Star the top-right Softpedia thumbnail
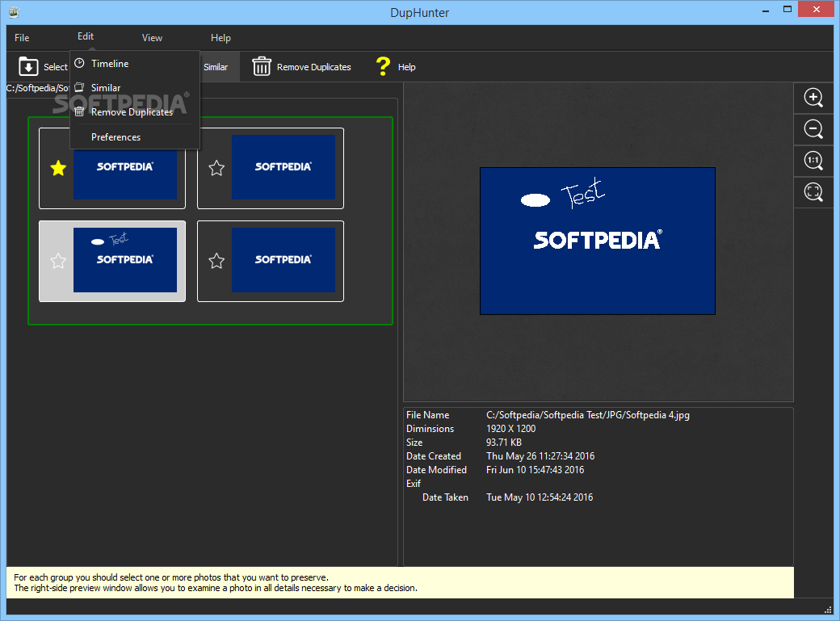The height and width of the screenshot is (621, 840). point(216,168)
